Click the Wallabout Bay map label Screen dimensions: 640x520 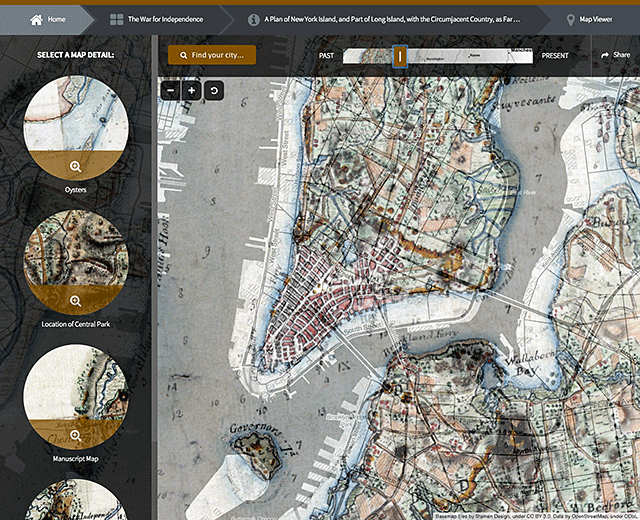point(530,362)
